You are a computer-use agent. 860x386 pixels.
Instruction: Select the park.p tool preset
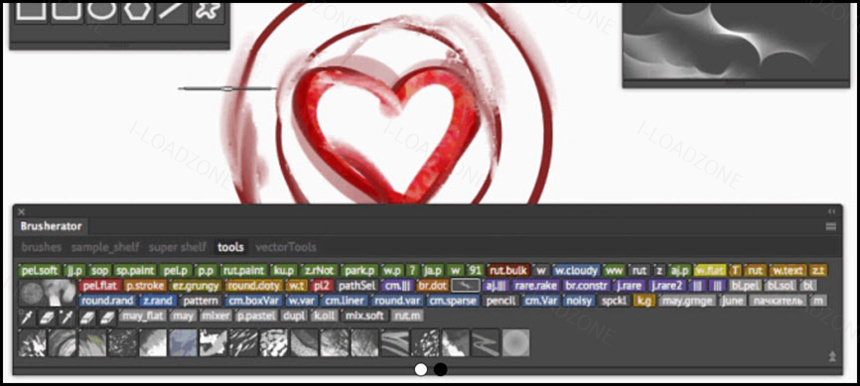360,270
